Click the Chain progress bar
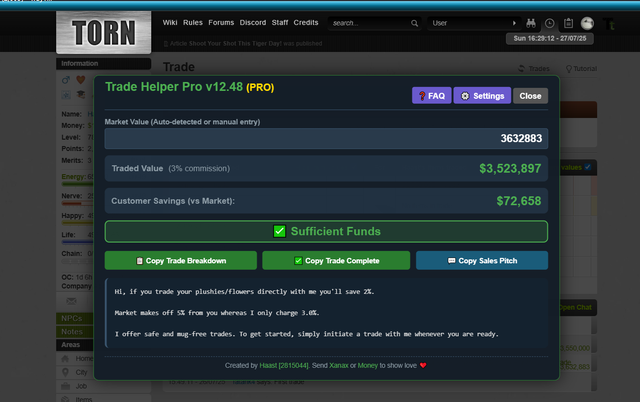 (x=78, y=261)
